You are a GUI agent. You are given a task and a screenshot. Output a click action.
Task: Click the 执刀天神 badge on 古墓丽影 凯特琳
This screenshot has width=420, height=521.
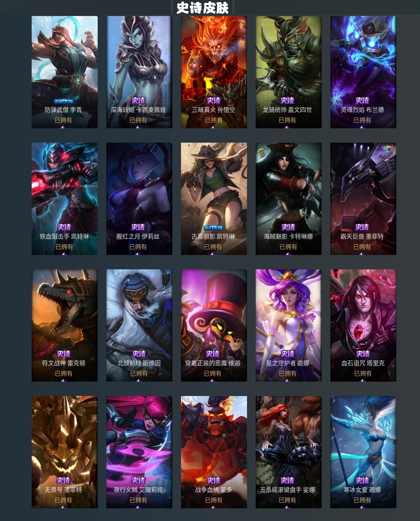[213, 228]
